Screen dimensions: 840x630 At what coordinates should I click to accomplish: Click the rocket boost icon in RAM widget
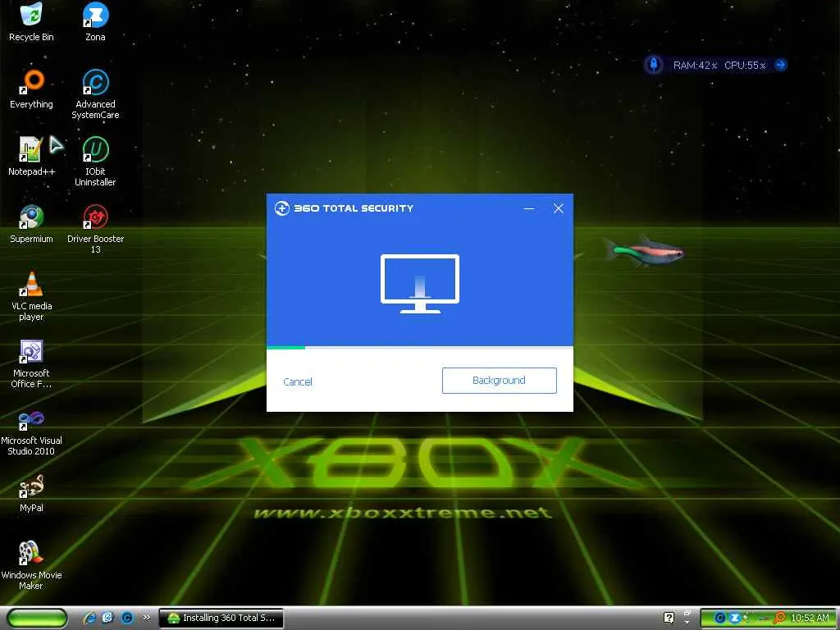(654, 65)
